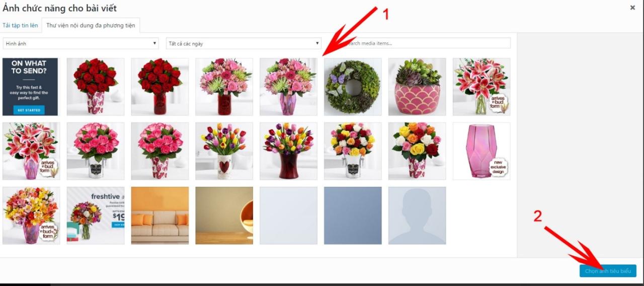This screenshot has height=286, width=644.
Task: Close the featured image dialog
Action: coord(632,8)
